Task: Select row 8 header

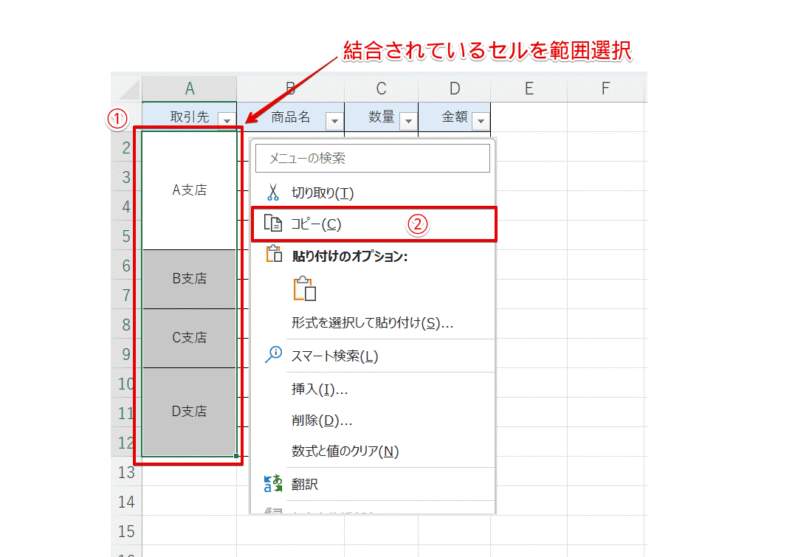Action: pyautogui.click(x=126, y=325)
